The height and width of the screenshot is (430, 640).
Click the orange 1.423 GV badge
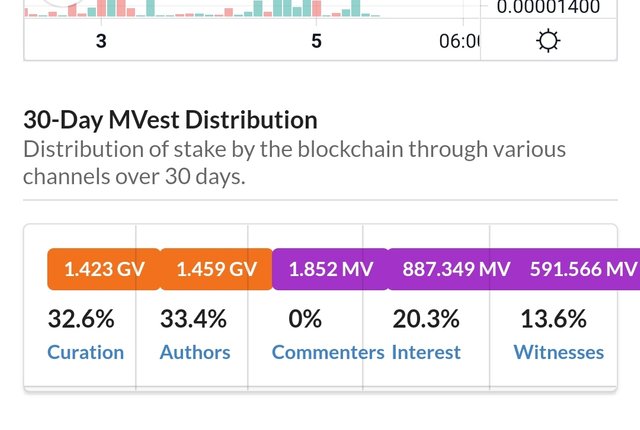click(103, 269)
